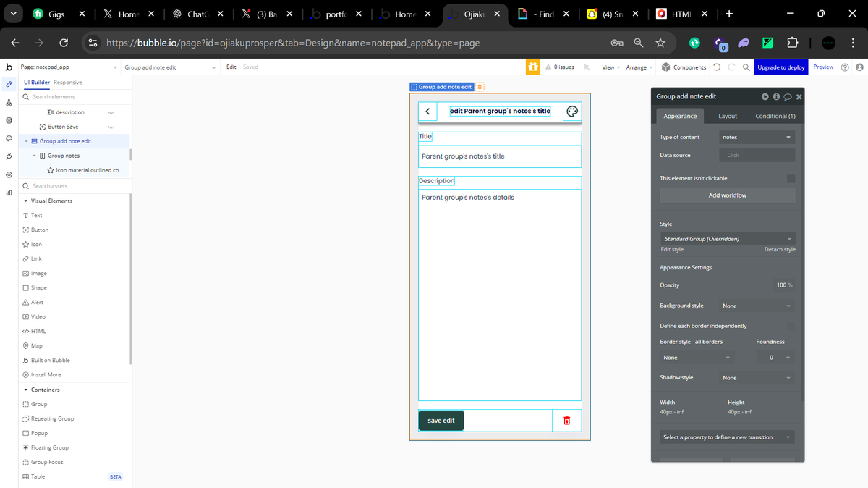Close the Group add note edit property panel

799,96
